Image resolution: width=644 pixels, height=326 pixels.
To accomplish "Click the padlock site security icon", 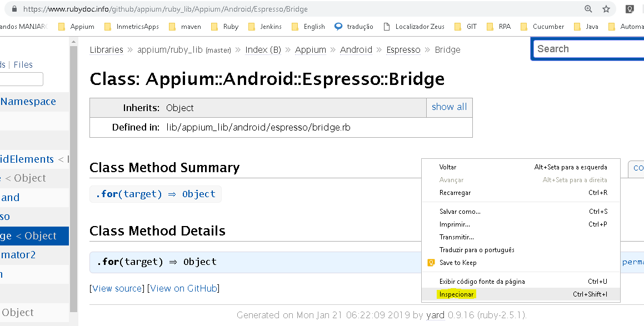I will pos(15,9).
